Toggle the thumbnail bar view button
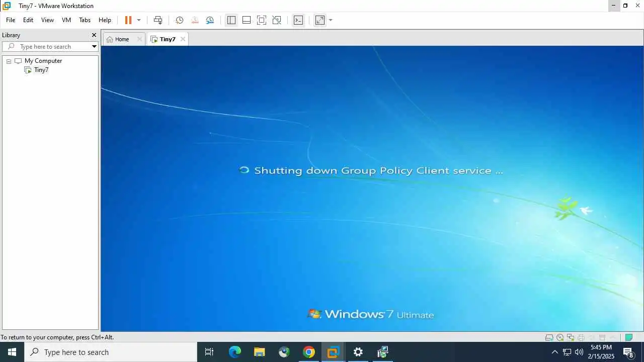Image resolution: width=644 pixels, height=362 pixels. pyautogui.click(x=247, y=20)
